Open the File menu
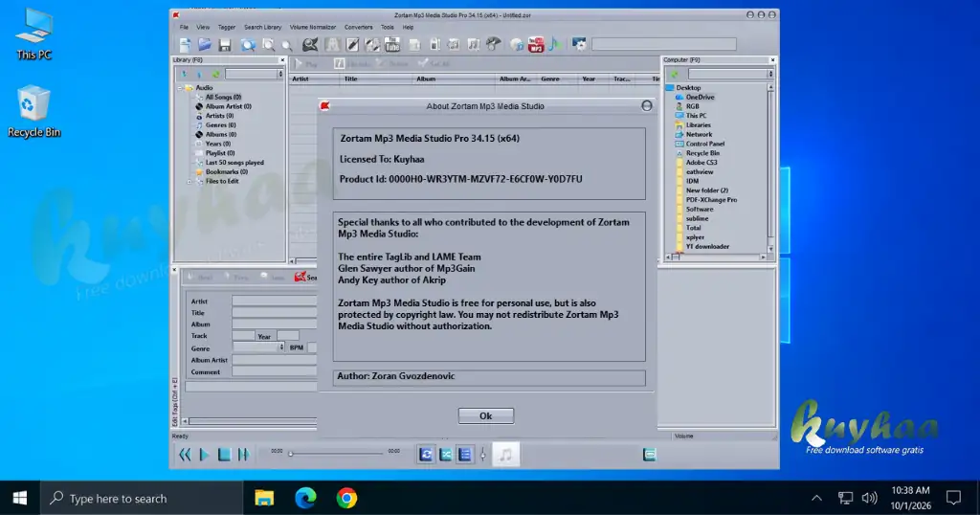Screen dimensions: 980x515 pos(184,27)
